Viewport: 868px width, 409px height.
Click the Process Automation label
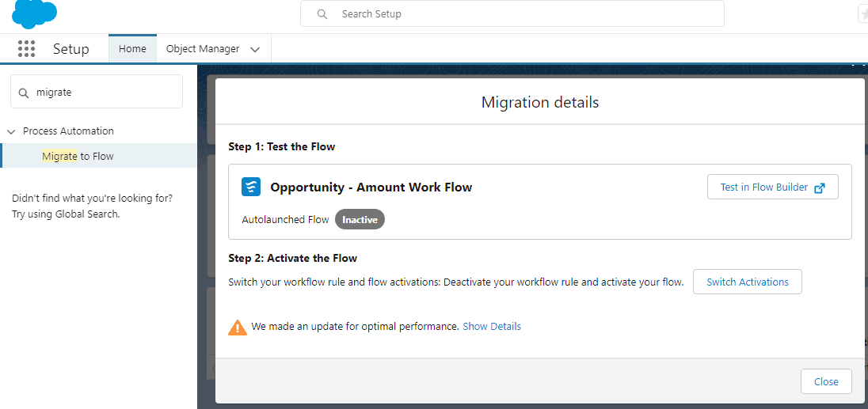(x=68, y=131)
